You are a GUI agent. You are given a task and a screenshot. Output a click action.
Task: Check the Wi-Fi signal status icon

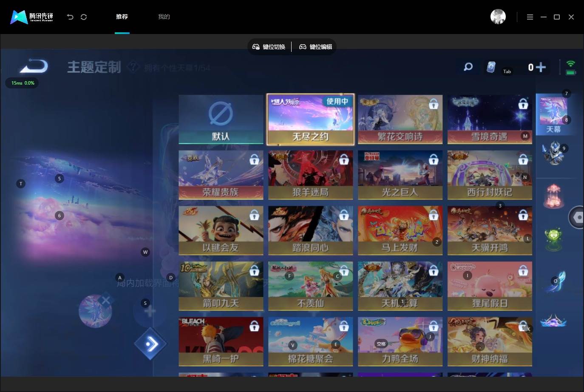[571, 64]
